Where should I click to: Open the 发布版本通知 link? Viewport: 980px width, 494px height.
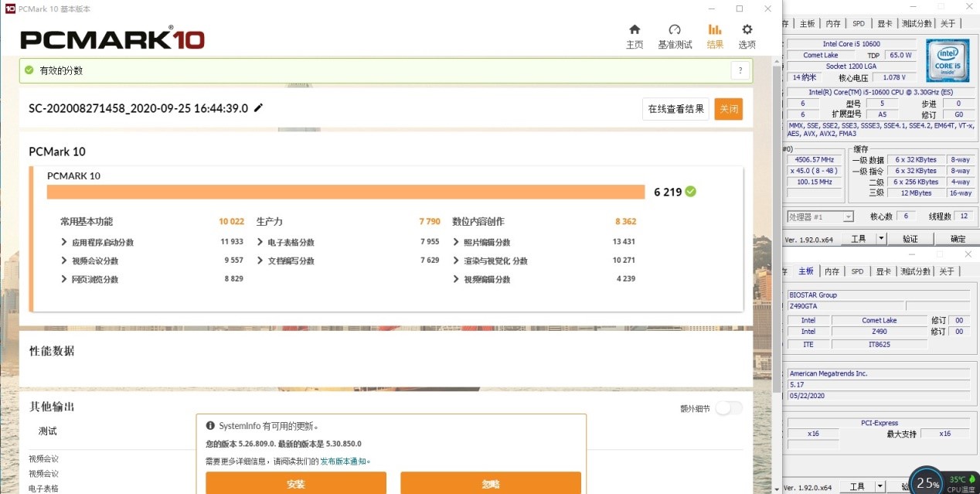pos(345,461)
